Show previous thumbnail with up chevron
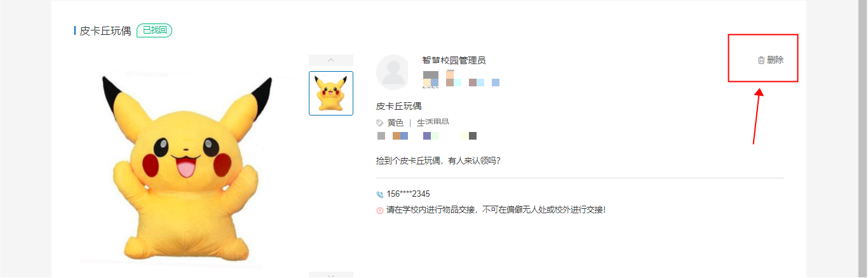868x278 pixels. (331, 60)
